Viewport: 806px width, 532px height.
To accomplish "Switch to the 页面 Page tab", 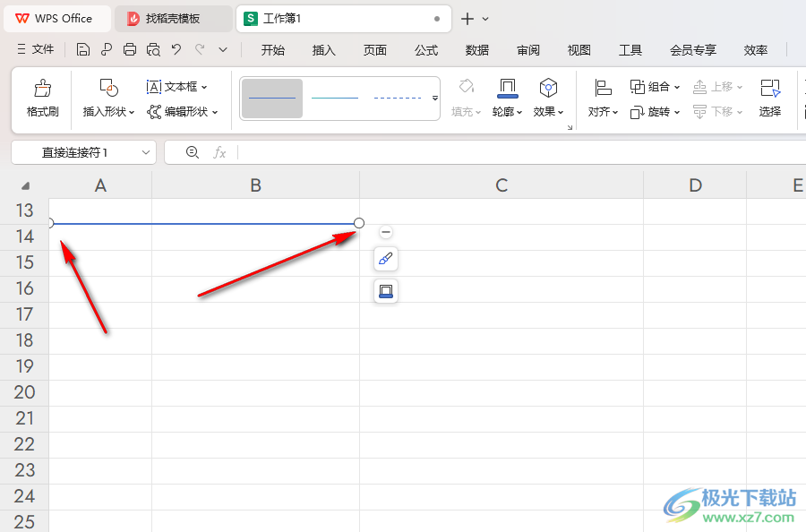I will pyautogui.click(x=374, y=50).
